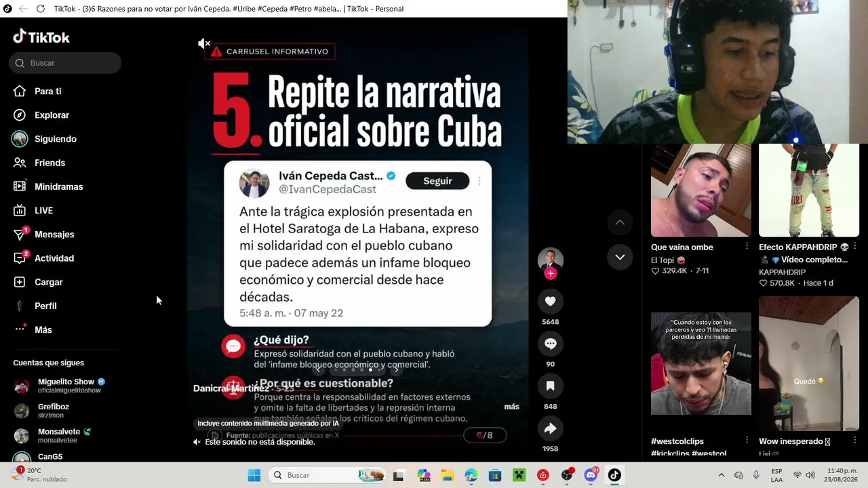Open Microsoft Edge from the taskbar

click(x=471, y=475)
